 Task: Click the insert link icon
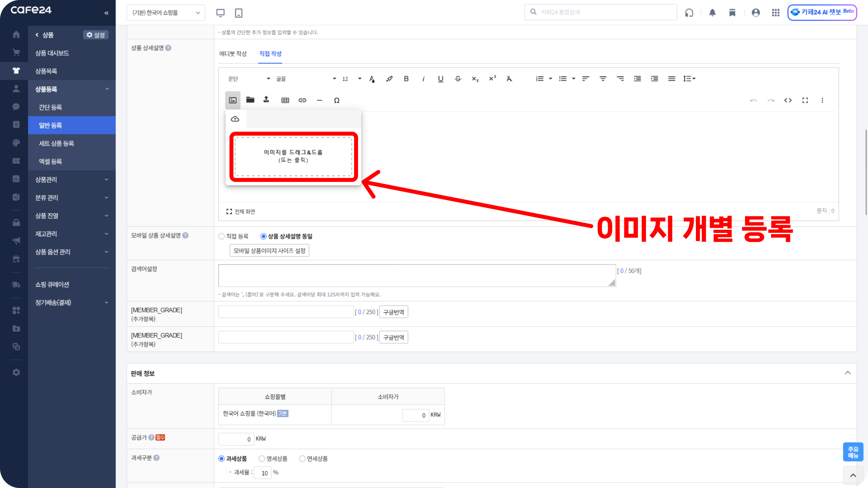[x=302, y=100]
